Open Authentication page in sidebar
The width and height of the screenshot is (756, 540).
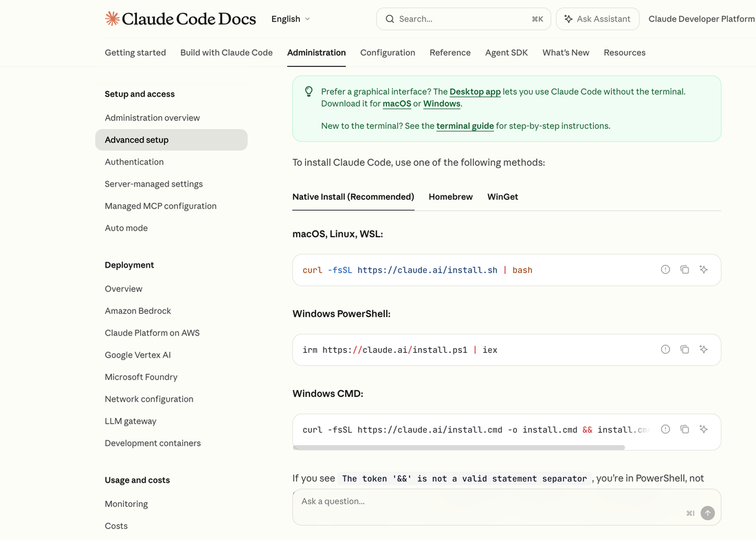(134, 162)
